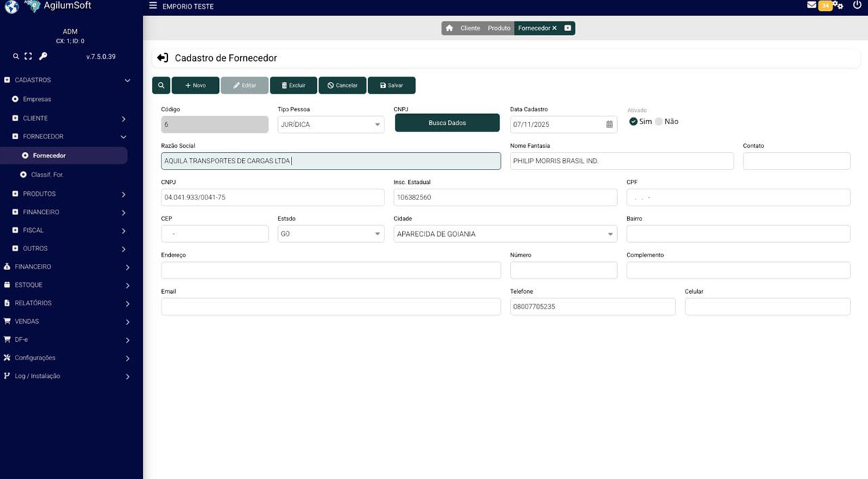The image size is (868, 479).
Task: Switch to the Produto tab
Action: click(x=499, y=28)
